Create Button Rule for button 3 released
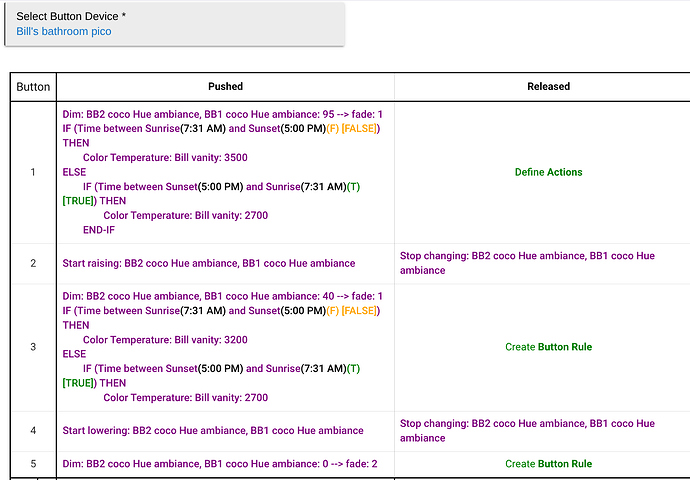Screen dimensions: 690x480 click(548, 347)
